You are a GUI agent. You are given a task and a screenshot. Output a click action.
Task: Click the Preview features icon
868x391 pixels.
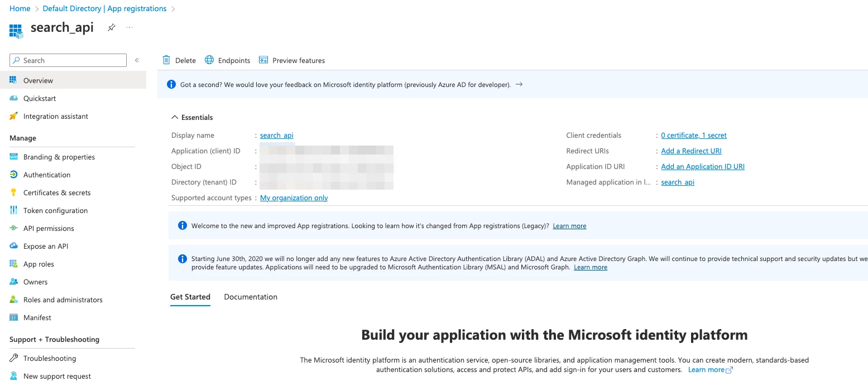click(263, 60)
